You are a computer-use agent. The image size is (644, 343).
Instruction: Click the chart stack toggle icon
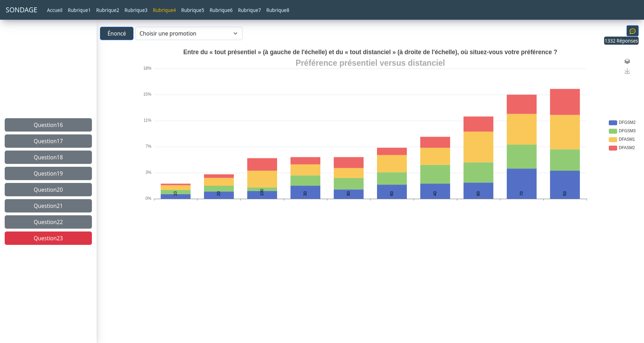click(x=627, y=61)
